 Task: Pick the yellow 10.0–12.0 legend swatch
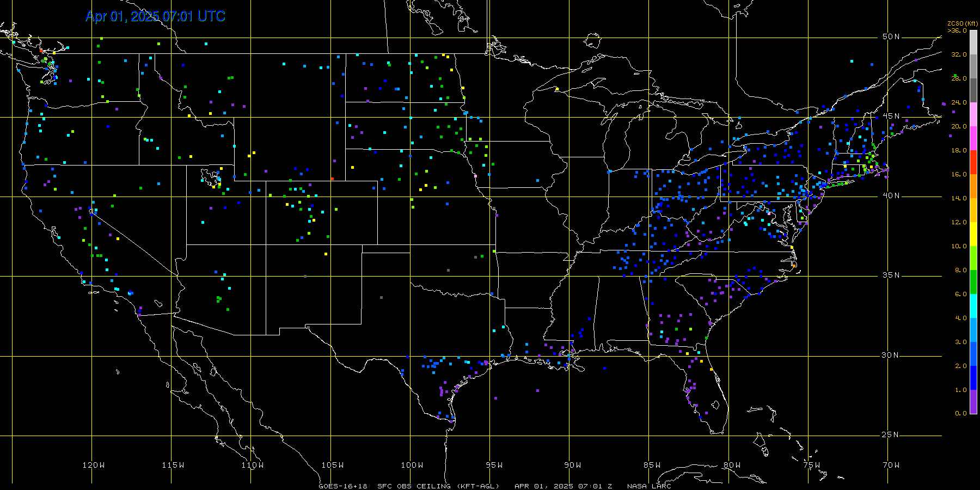click(973, 234)
